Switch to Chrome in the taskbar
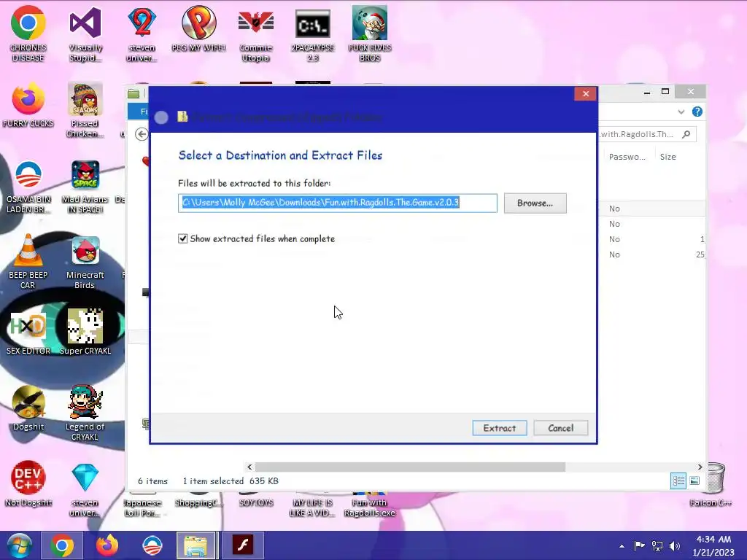The image size is (747, 560). 62,545
